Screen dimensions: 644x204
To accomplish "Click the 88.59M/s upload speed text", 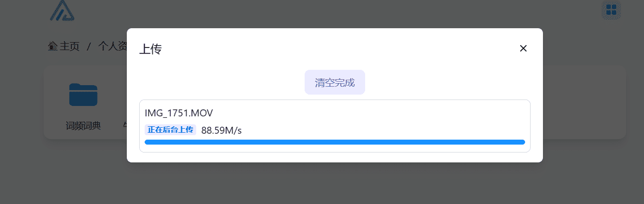I will coord(221,130).
